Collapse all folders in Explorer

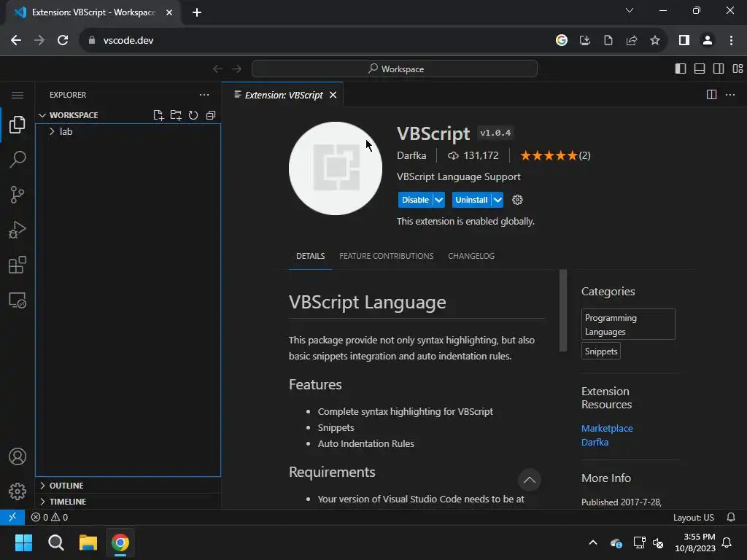click(x=211, y=115)
